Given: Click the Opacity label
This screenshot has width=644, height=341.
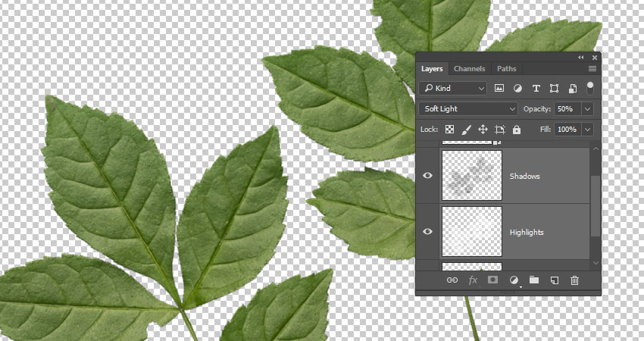Looking at the screenshot, I should [537, 109].
